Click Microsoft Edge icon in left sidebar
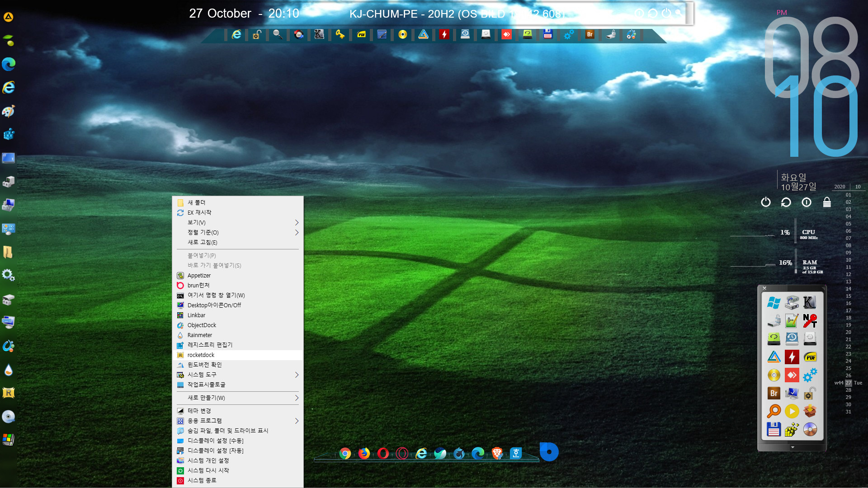The image size is (868, 488). coord(9,64)
